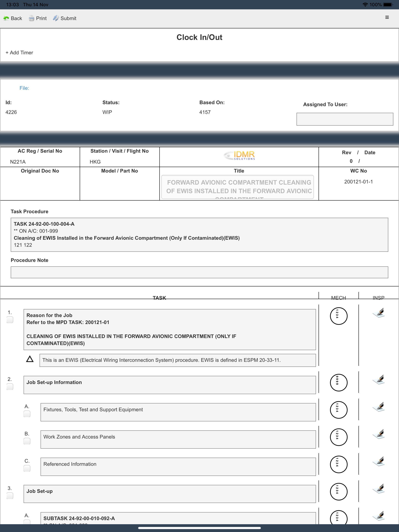Click INSP sign pen for Reason for the Job
399x532 pixels.
(379, 313)
